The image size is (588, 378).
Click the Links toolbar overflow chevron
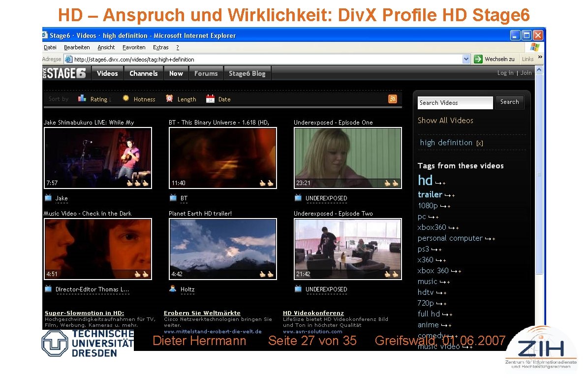pos(540,57)
